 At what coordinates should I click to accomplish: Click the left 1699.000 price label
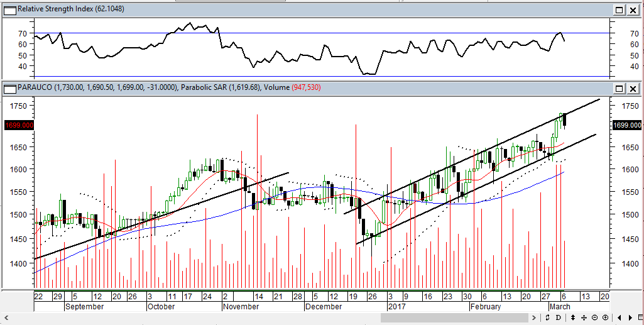(19, 125)
